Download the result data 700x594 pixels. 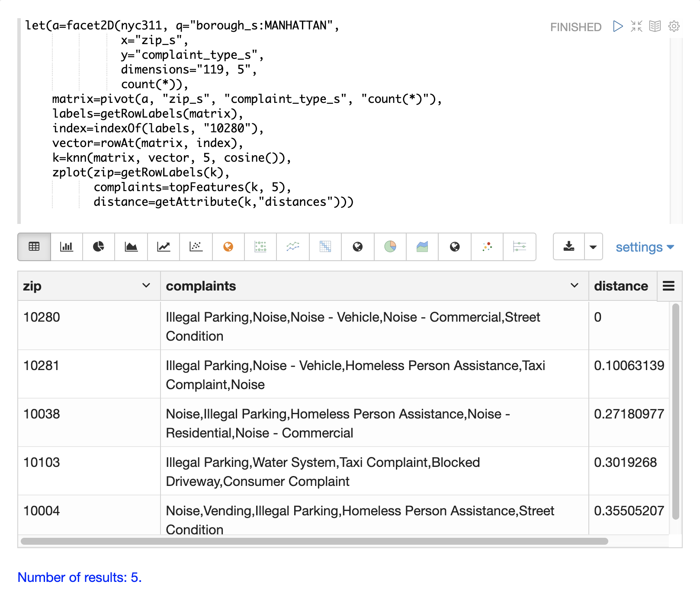[x=569, y=247]
